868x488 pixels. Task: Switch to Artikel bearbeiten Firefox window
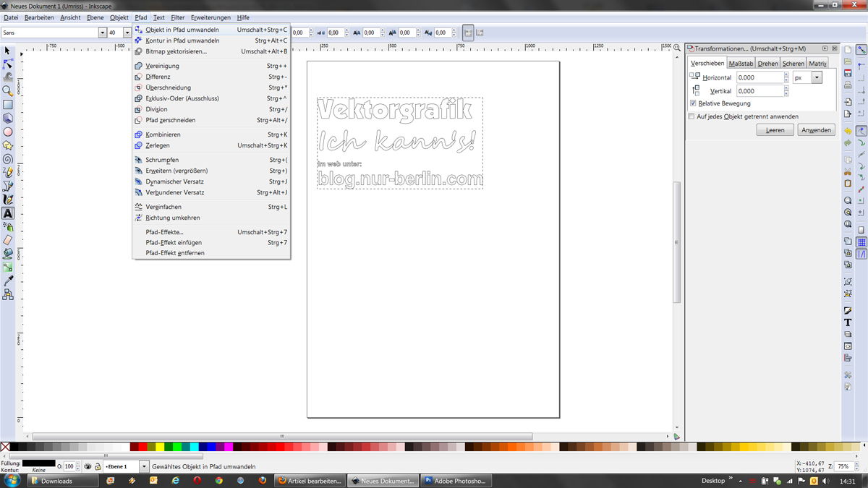click(x=311, y=481)
